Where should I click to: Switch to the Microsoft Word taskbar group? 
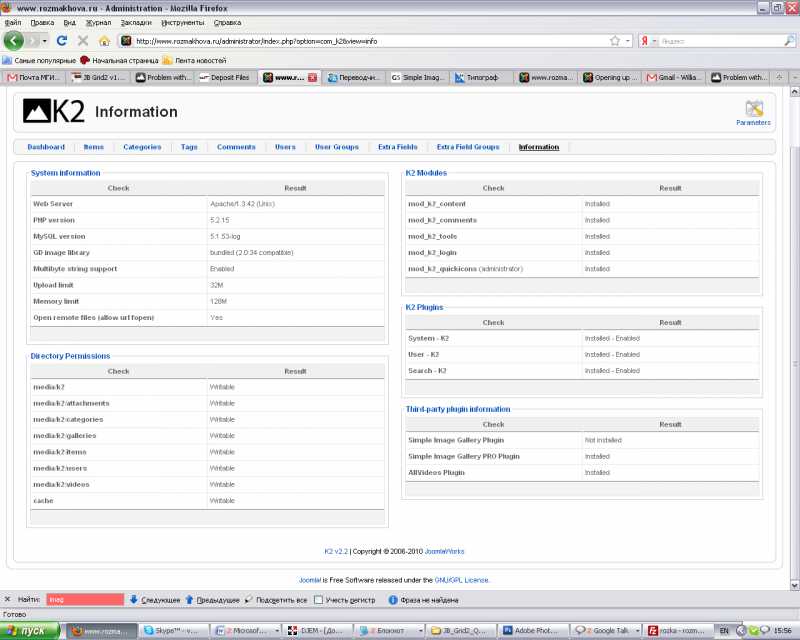coord(246,631)
